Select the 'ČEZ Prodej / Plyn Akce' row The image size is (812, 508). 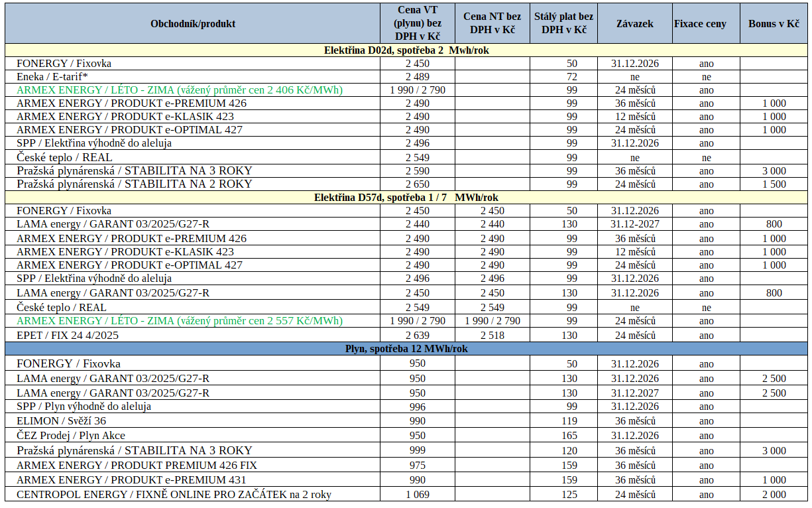[71, 436]
